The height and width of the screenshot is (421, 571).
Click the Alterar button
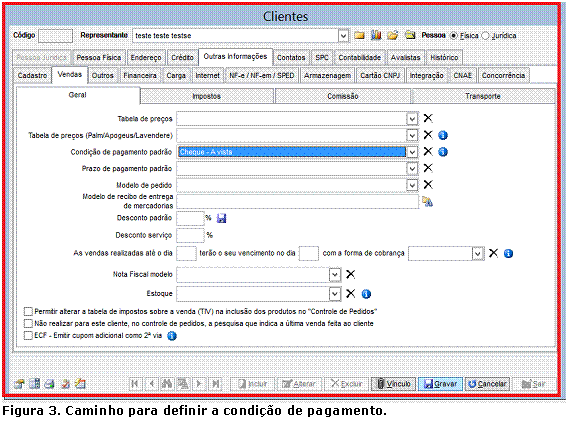[x=299, y=384]
